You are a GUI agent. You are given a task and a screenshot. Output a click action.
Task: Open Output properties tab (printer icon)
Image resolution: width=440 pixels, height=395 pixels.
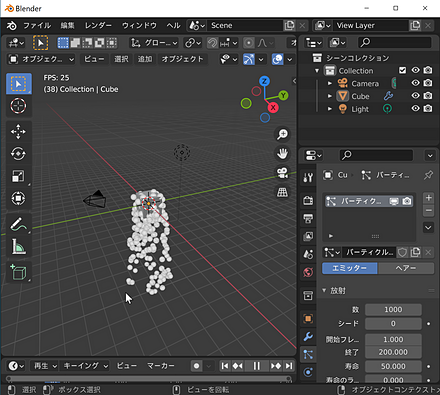click(308, 219)
